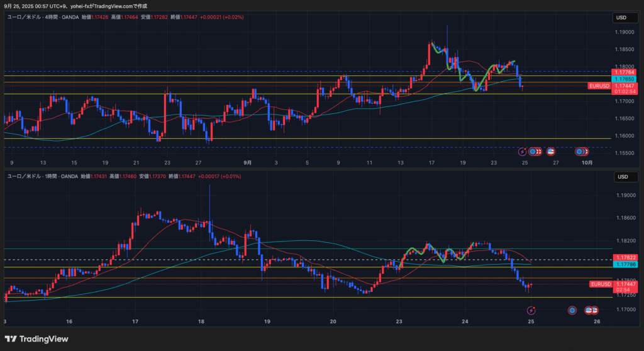The height and width of the screenshot is (351, 644).
Task: Open the USD currency selector on lower chart
Action: coord(621,177)
